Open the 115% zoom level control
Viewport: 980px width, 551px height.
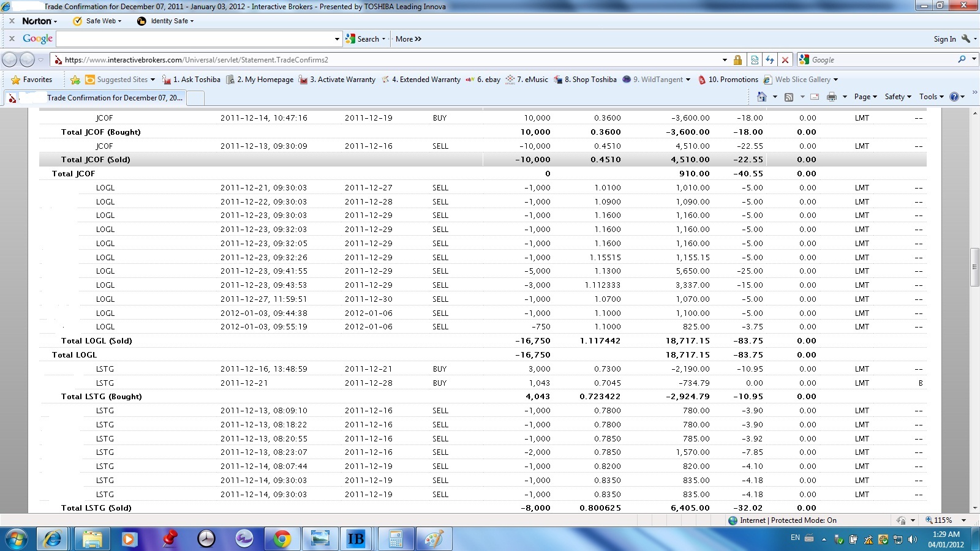pyautogui.click(x=943, y=520)
